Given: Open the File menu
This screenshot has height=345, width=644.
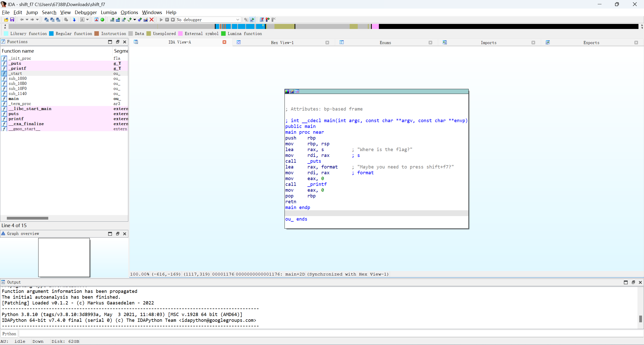Looking at the screenshot, I should point(6,12).
